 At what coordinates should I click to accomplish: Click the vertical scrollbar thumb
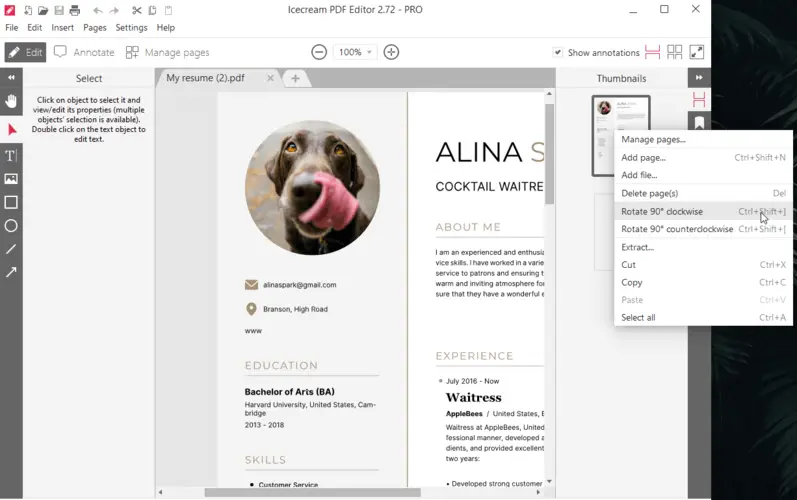(x=549, y=153)
